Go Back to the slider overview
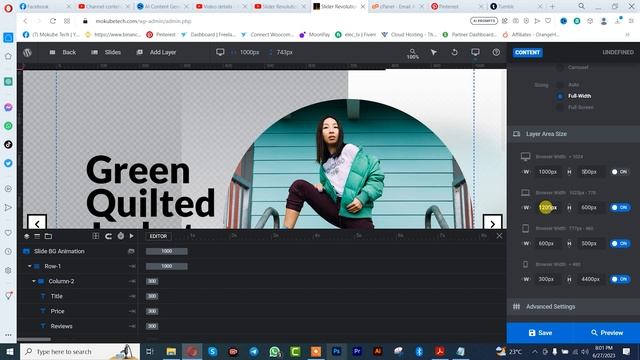Image resolution: width=640 pixels, height=360 pixels. pyautogui.click(x=63, y=52)
